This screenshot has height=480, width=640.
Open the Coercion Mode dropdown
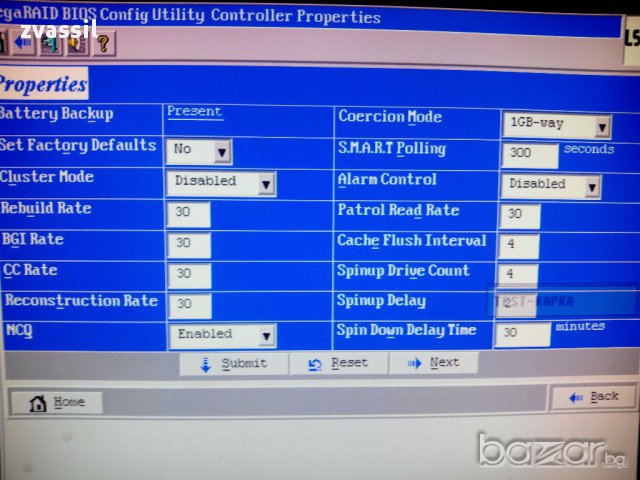pyautogui.click(x=601, y=127)
